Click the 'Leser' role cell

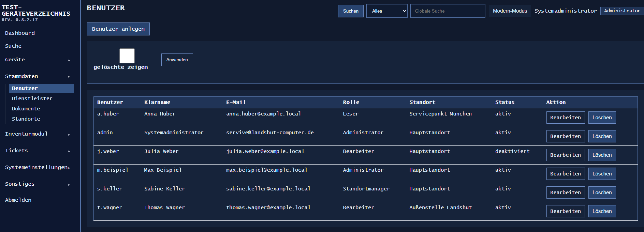tap(351, 114)
